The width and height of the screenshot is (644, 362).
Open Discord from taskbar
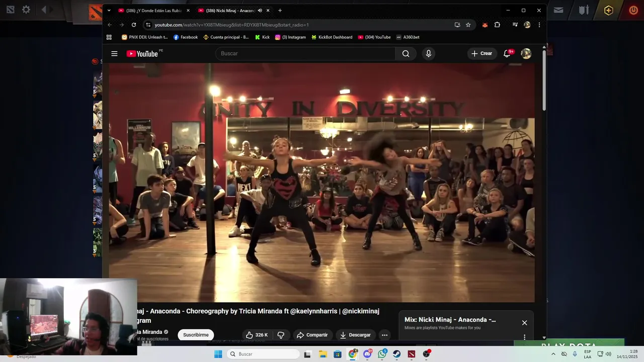click(367, 354)
